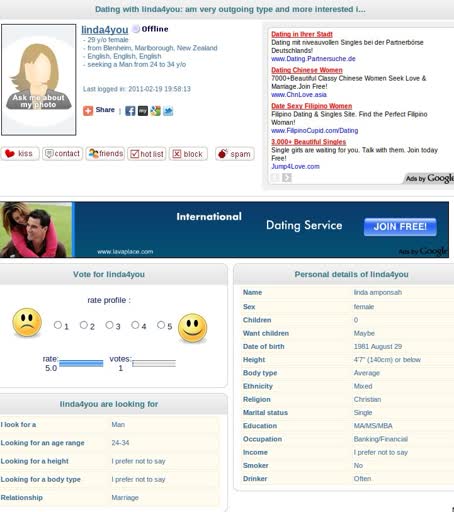
Task: Select rating 3 radio button
Action: (109, 325)
